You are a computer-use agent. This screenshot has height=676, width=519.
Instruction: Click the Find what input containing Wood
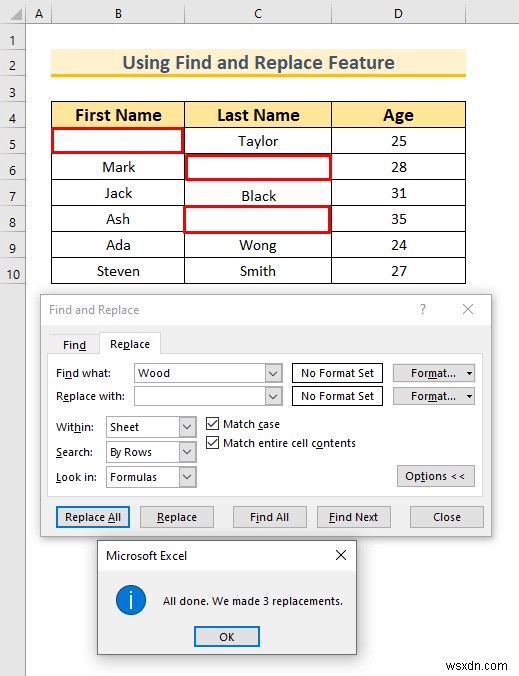[x=200, y=373]
